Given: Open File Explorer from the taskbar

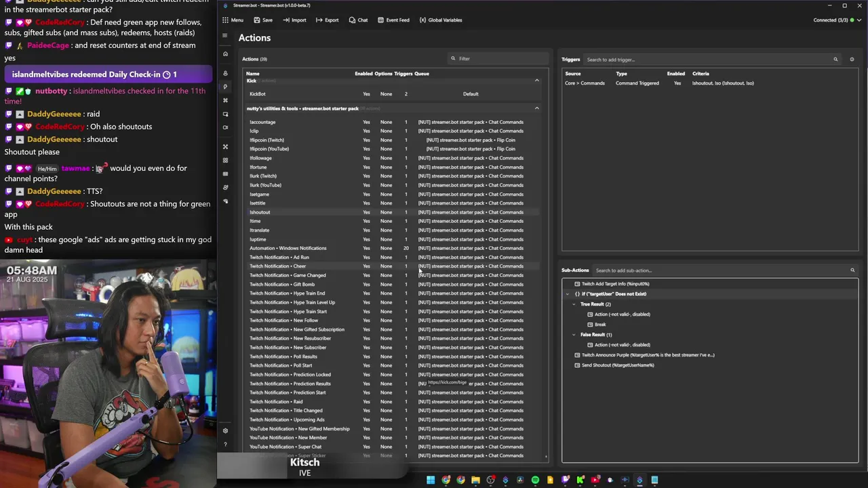Looking at the screenshot, I should point(475,480).
